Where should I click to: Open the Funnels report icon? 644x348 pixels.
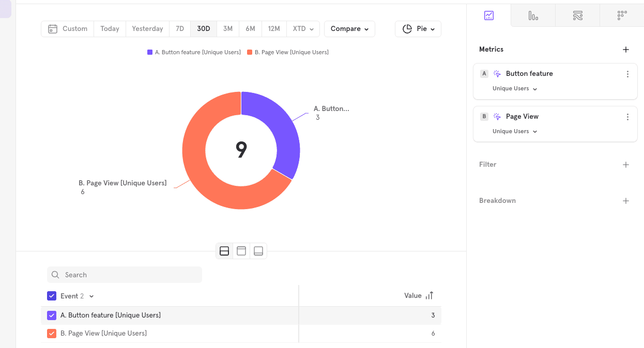pyautogui.click(x=533, y=15)
